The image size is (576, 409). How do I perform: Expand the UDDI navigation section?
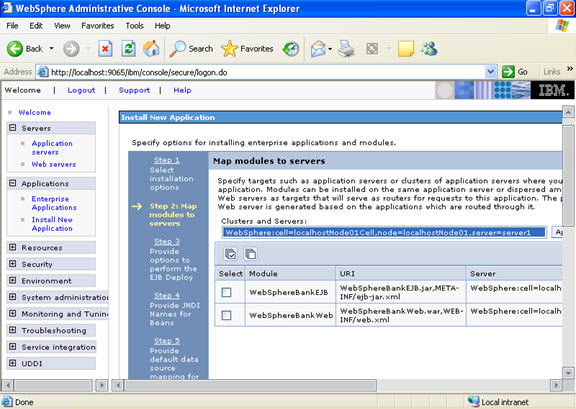pos(12,363)
